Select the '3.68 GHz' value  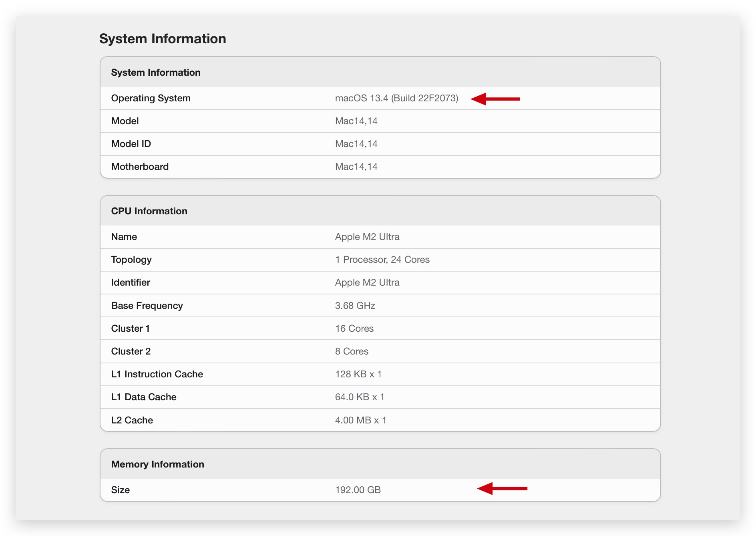[355, 306]
